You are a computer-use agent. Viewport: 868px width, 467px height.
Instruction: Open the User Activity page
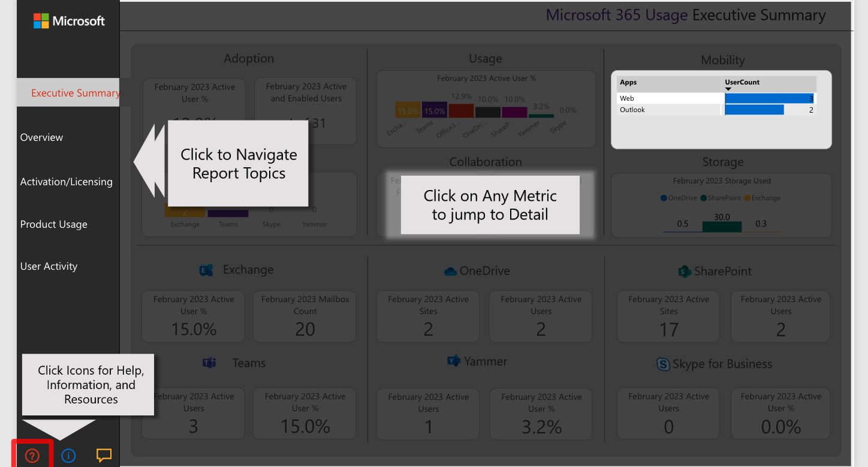point(49,266)
